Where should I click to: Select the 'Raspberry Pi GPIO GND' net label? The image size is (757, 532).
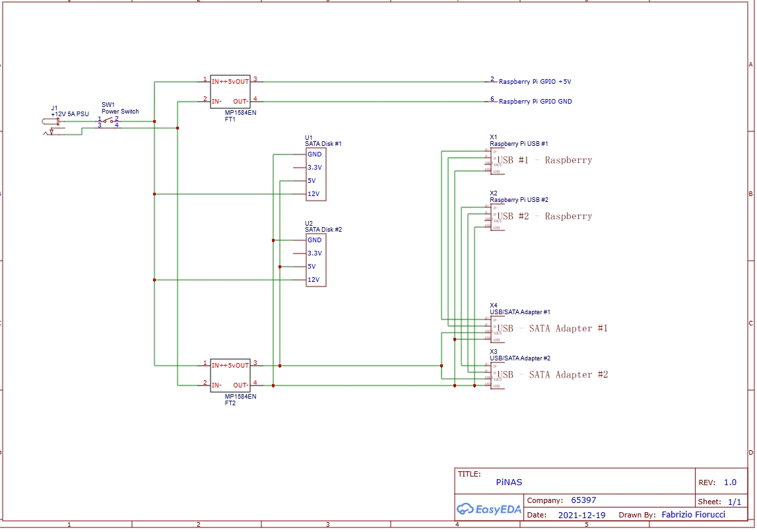point(535,102)
